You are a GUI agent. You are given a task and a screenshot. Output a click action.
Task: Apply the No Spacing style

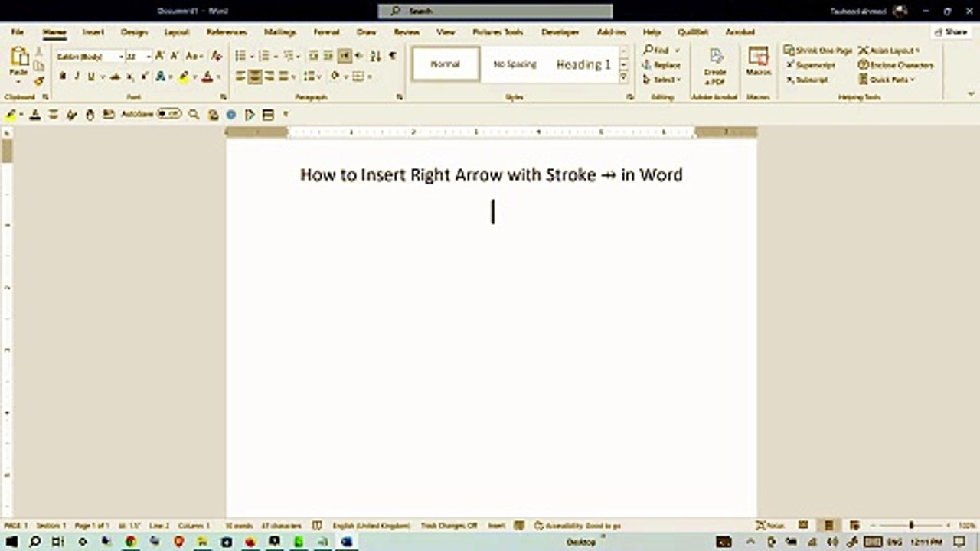point(514,64)
